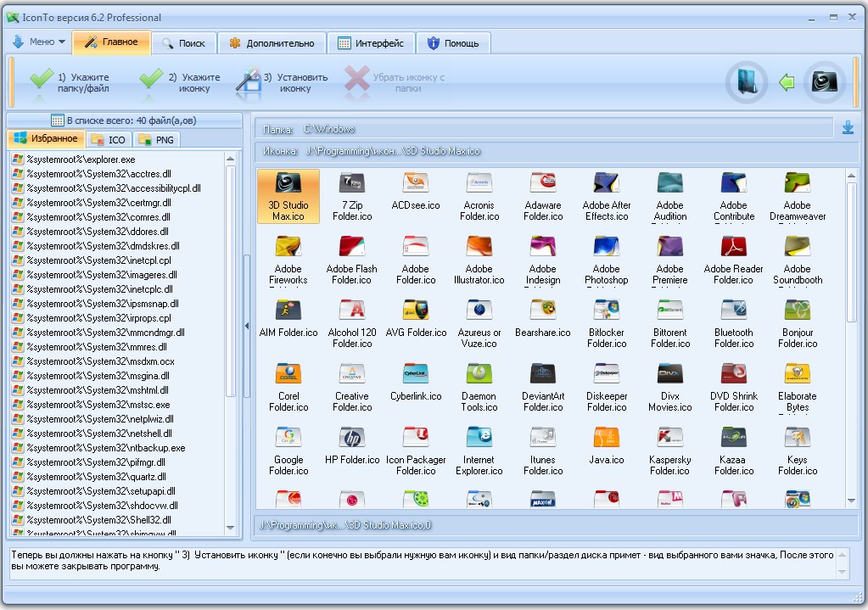This screenshot has width=868, height=610.
Task: Select the Daemon Tools.ico icon
Action: click(479, 388)
